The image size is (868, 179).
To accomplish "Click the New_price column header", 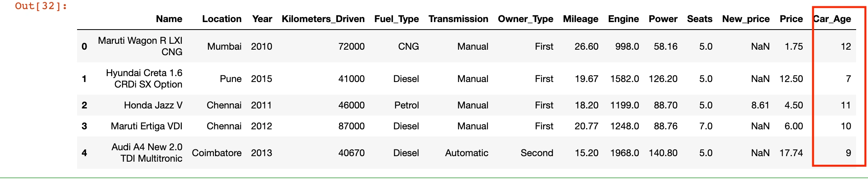I will click(x=745, y=19).
